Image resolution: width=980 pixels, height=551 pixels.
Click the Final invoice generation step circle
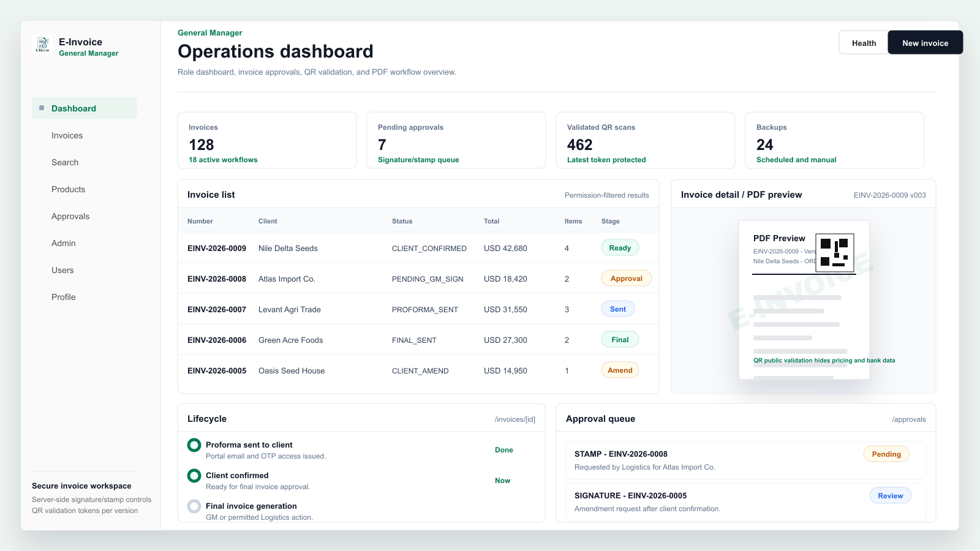point(194,506)
